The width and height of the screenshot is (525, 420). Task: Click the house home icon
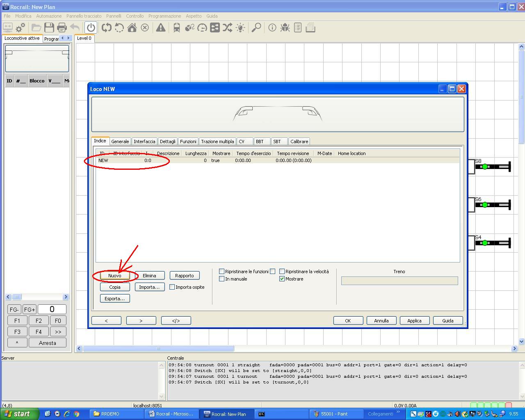132,27
